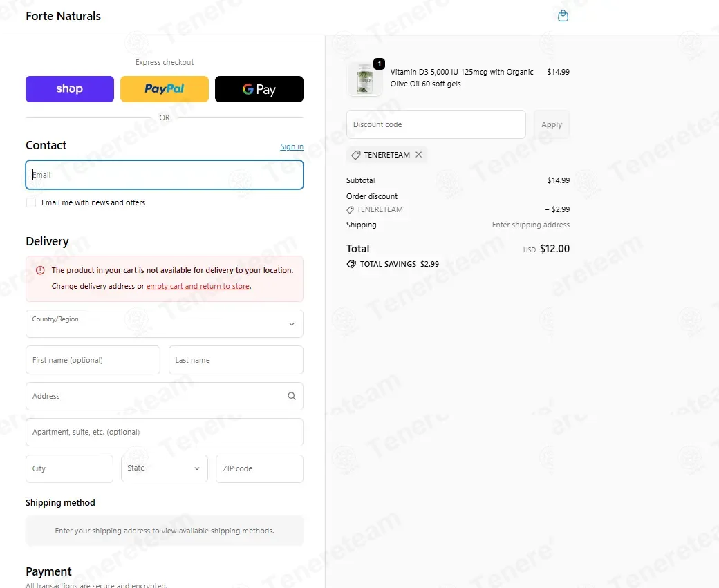Click the address search magnifier icon
Viewport: 719px width, 588px height.
pyautogui.click(x=292, y=396)
